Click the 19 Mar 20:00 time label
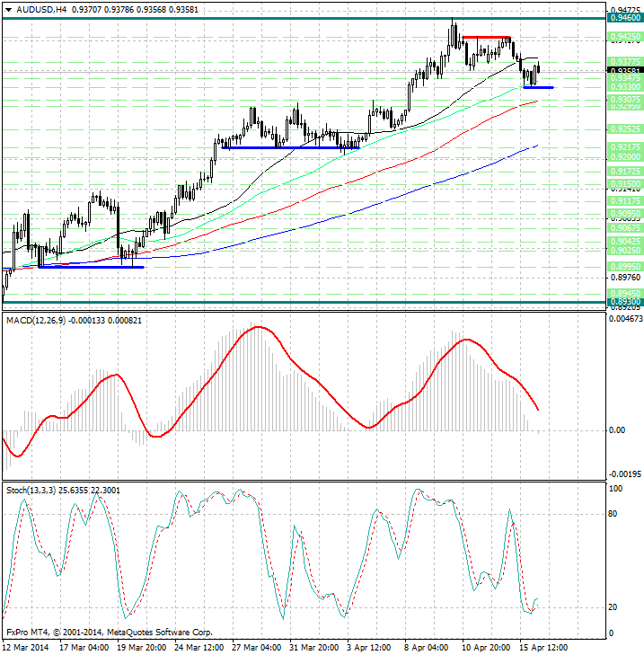644x655 pixels. point(142,648)
